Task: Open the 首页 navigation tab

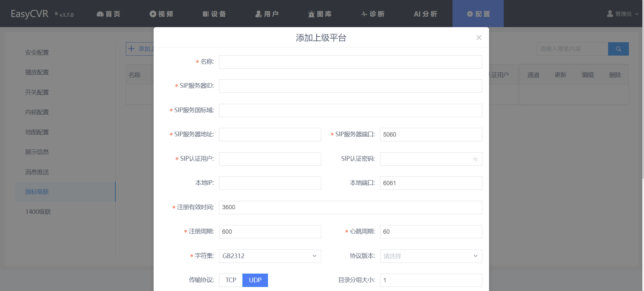Action: click(108, 14)
